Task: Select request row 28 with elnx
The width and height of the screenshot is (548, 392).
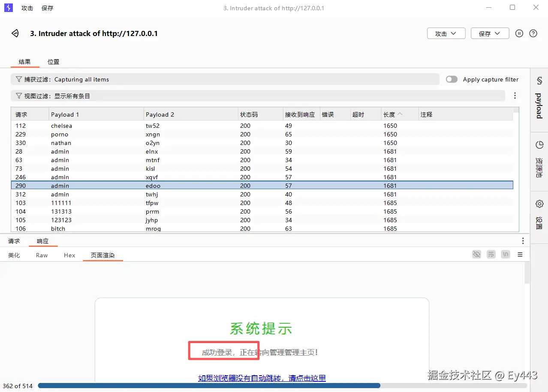Action: click(262, 151)
